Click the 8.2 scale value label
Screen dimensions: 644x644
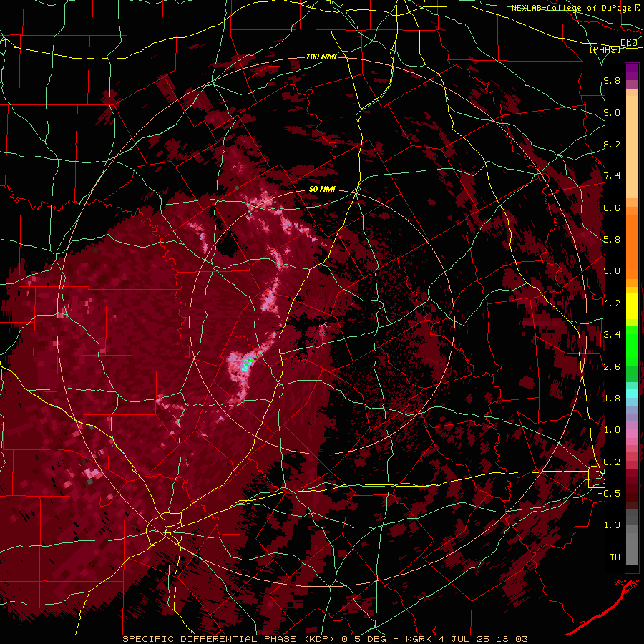pyautogui.click(x=612, y=144)
